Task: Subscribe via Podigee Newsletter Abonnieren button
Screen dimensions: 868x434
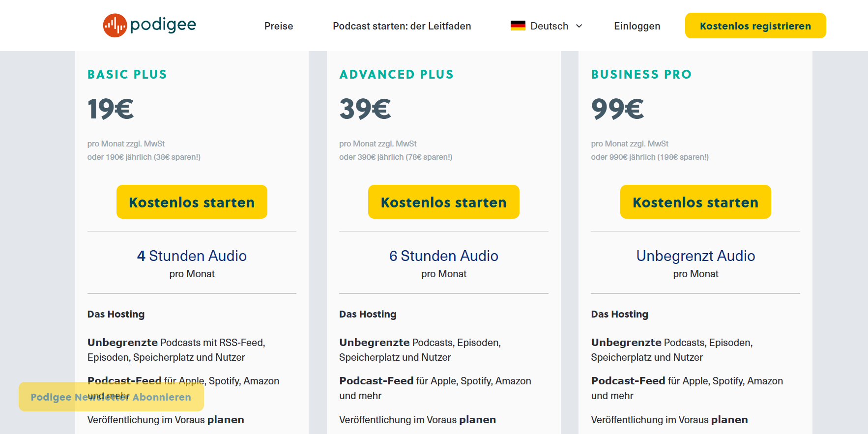Action: point(111,397)
